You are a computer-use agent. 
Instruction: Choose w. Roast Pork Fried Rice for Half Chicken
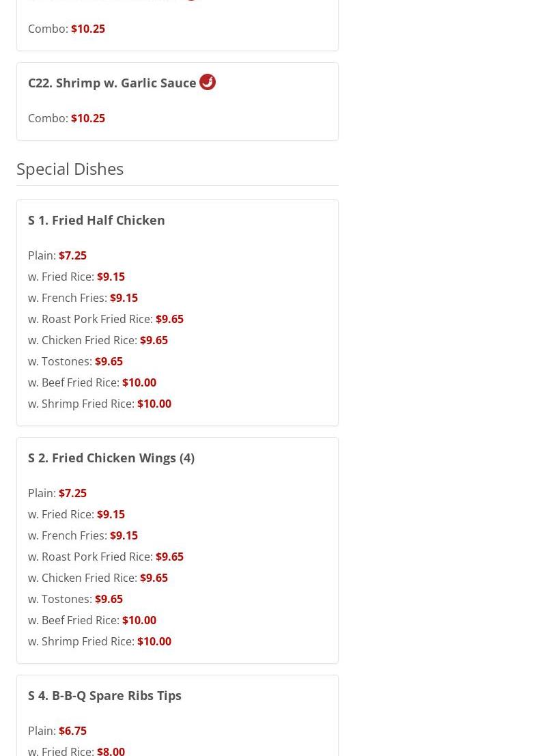click(106, 319)
